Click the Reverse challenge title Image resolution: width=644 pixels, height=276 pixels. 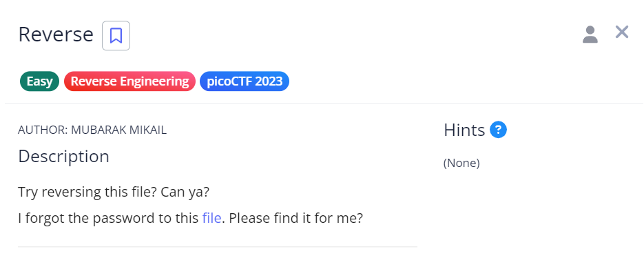pyautogui.click(x=56, y=34)
